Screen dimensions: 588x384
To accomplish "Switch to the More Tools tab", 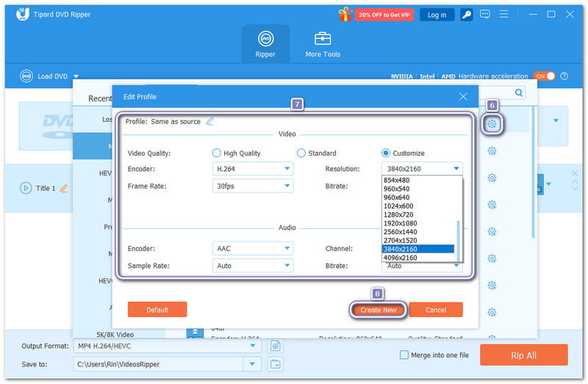I will point(323,44).
